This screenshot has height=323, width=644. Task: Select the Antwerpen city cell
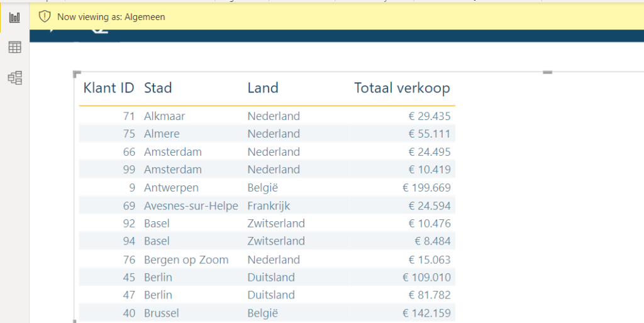[171, 187]
